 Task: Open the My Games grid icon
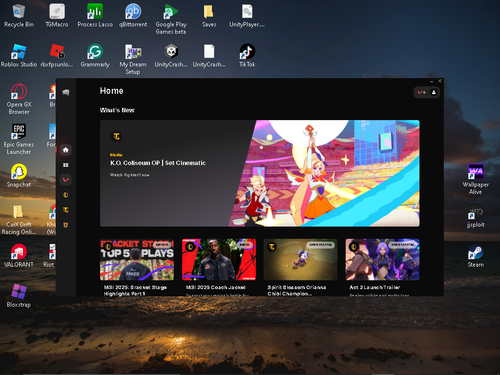[66, 165]
